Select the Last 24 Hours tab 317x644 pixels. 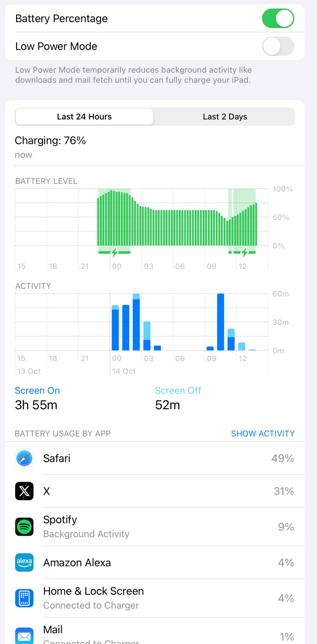(x=84, y=117)
